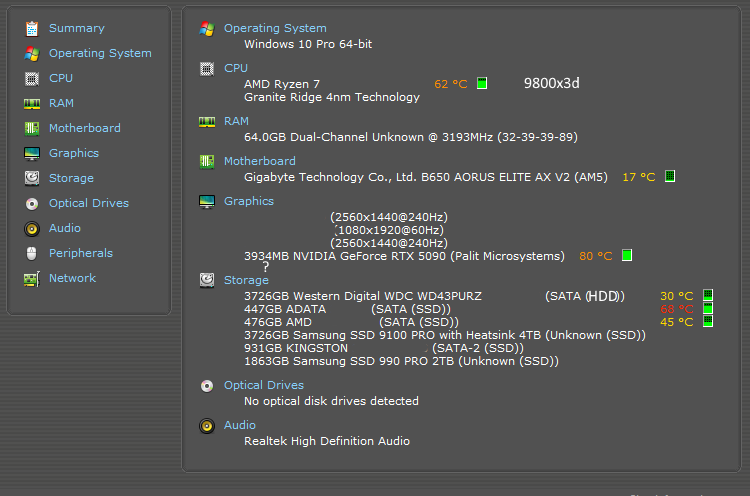This screenshot has width=750, height=496.
Task: Click the temperature indicator beside motherboard 17 °C
Action: click(x=670, y=176)
